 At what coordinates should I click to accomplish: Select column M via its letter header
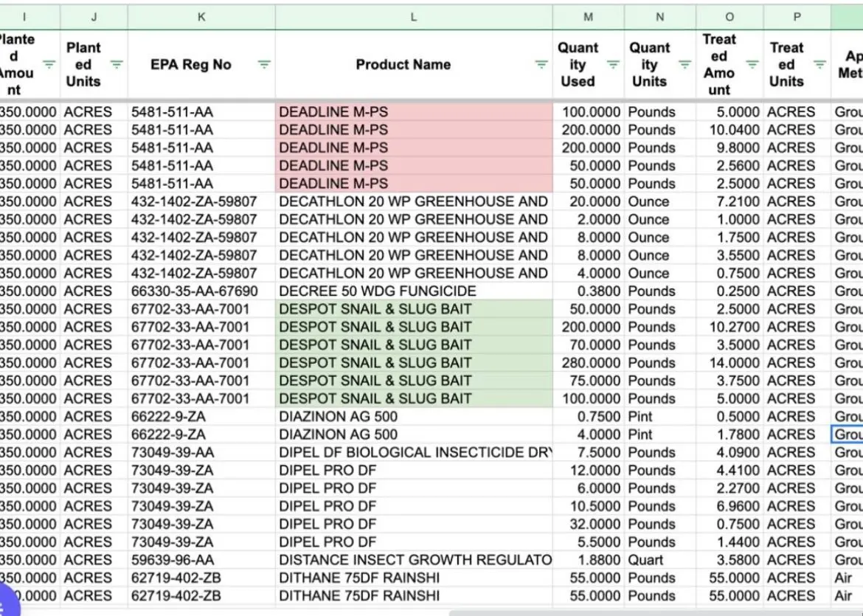point(589,17)
